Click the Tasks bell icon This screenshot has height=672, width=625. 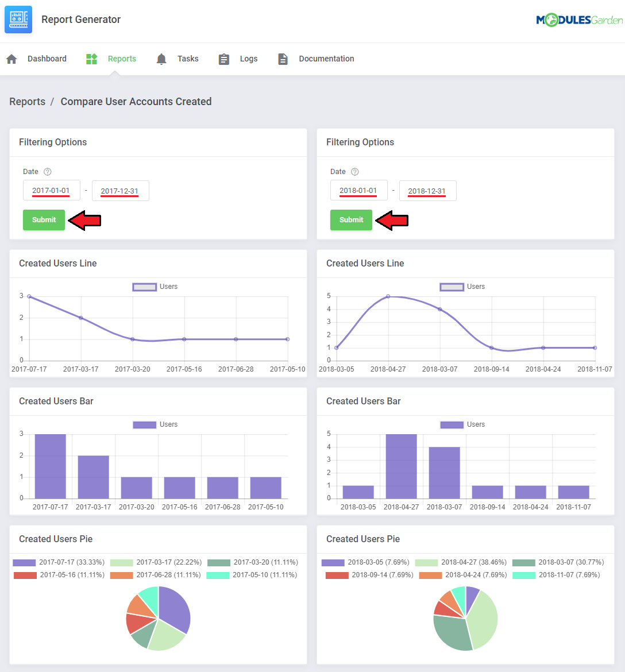[161, 59]
